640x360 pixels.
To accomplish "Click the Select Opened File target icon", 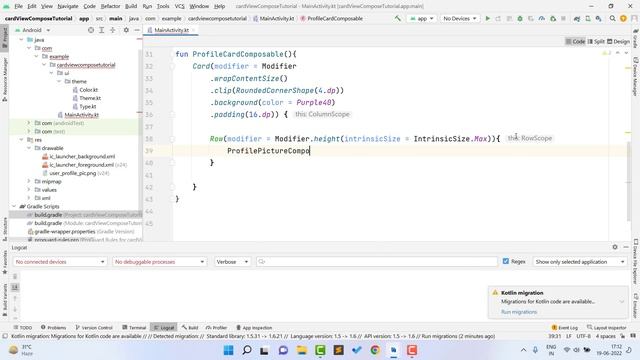I will pyautogui.click(x=91, y=30).
